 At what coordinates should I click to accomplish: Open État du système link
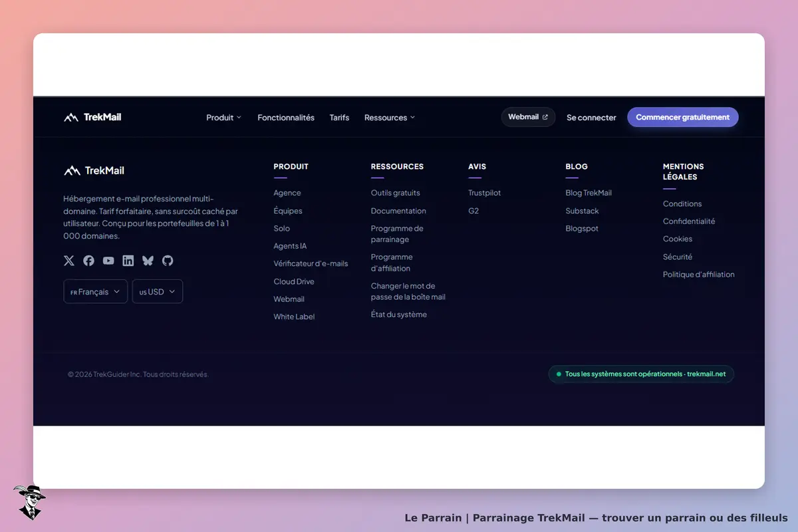pos(399,315)
